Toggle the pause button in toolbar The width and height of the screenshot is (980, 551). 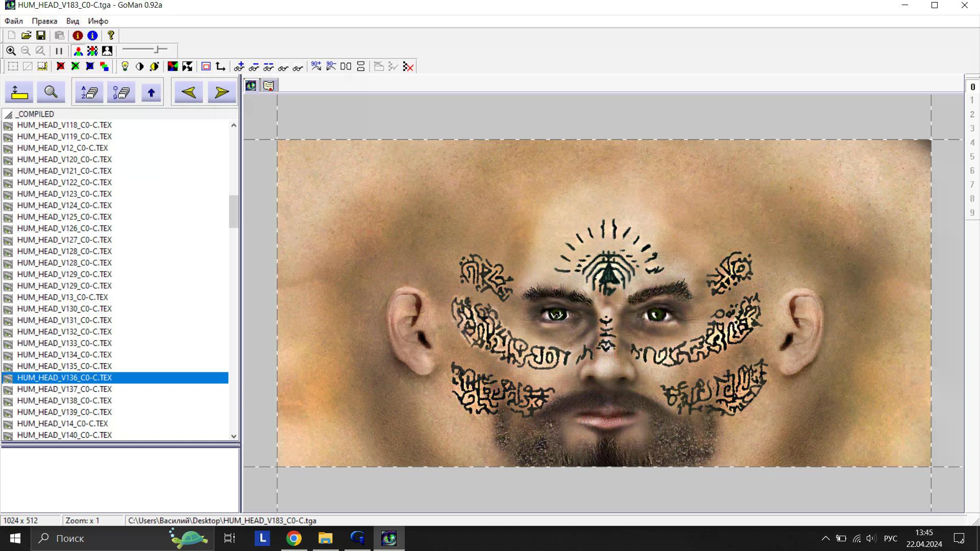[59, 51]
